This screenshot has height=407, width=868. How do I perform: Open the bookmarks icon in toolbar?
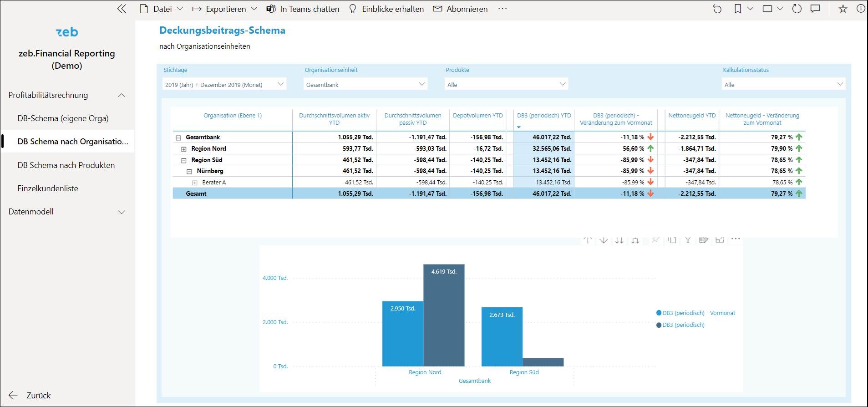coord(738,9)
